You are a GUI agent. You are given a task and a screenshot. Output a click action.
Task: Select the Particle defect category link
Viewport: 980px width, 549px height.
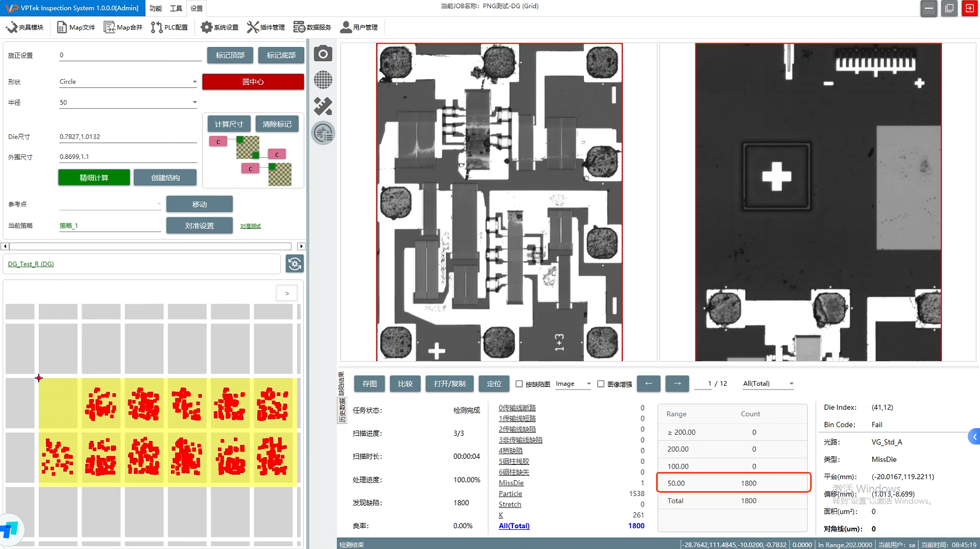(510, 493)
